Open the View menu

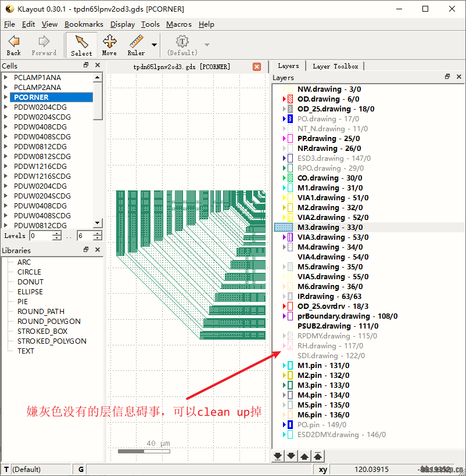49,24
